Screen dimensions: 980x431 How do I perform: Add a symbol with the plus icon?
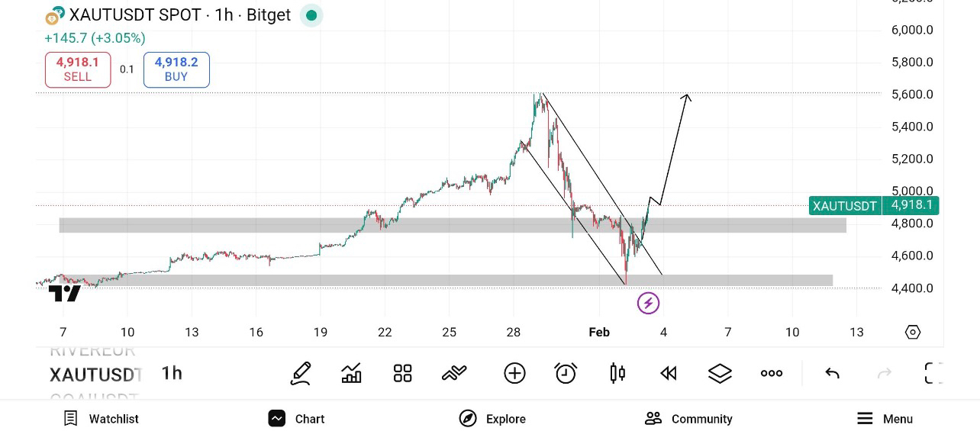coord(514,373)
